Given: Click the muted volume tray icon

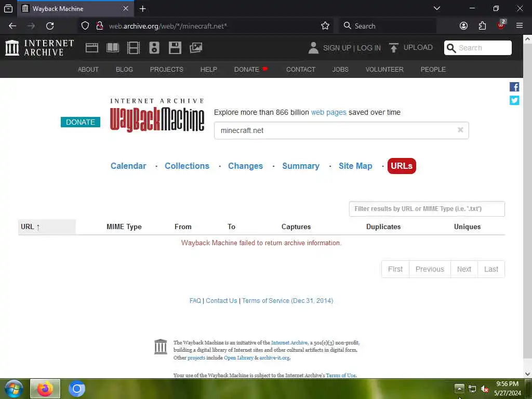Looking at the screenshot, I should [x=485, y=389].
